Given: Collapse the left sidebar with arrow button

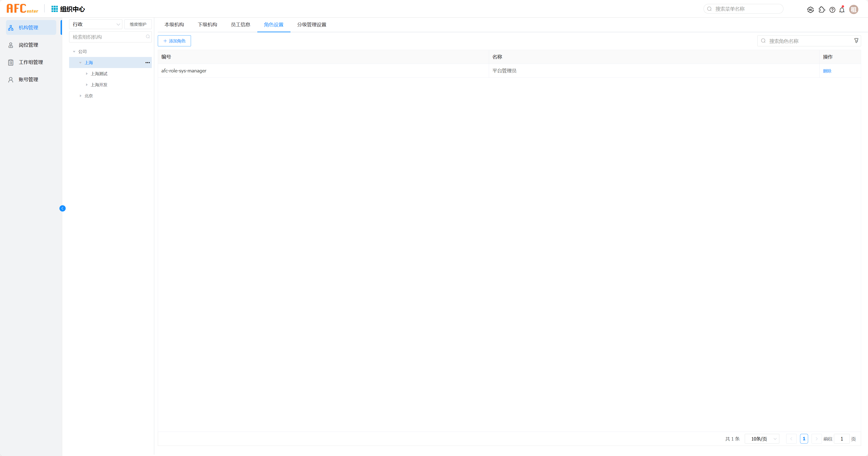Looking at the screenshot, I should (x=62, y=209).
